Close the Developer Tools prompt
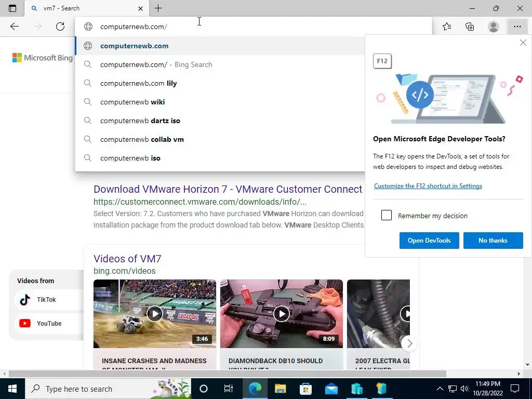The height and width of the screenshot is (399, 532). pyautogui.click(x=523, y=43)
